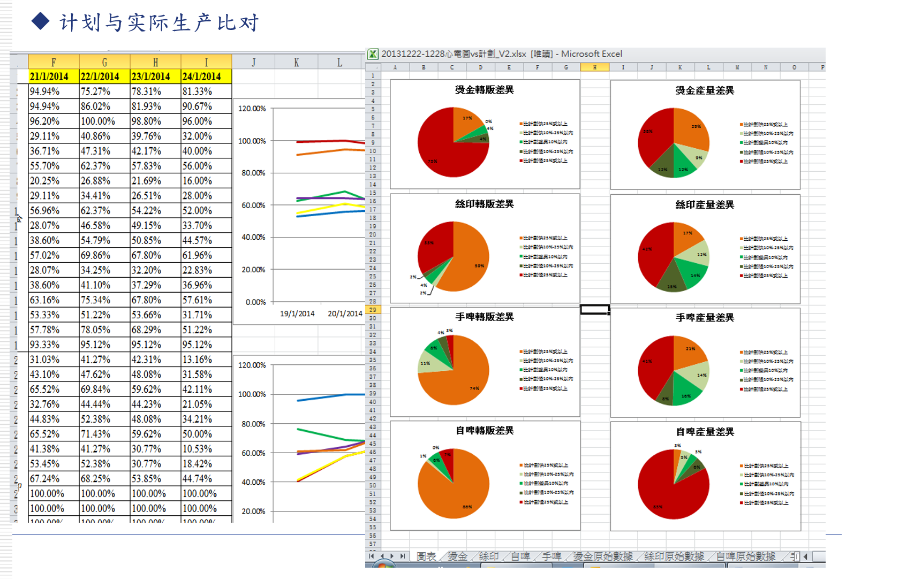This screenshot has height=588, width=899.
Task: Select column H header in chart workbook
Action: pyautogui.click(x=594, y=67)
